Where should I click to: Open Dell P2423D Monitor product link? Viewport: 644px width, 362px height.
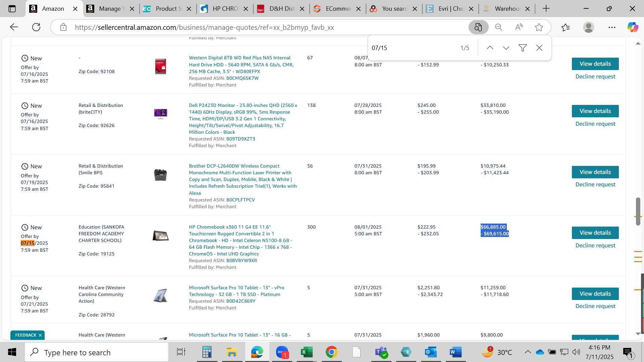pos(243,119)
